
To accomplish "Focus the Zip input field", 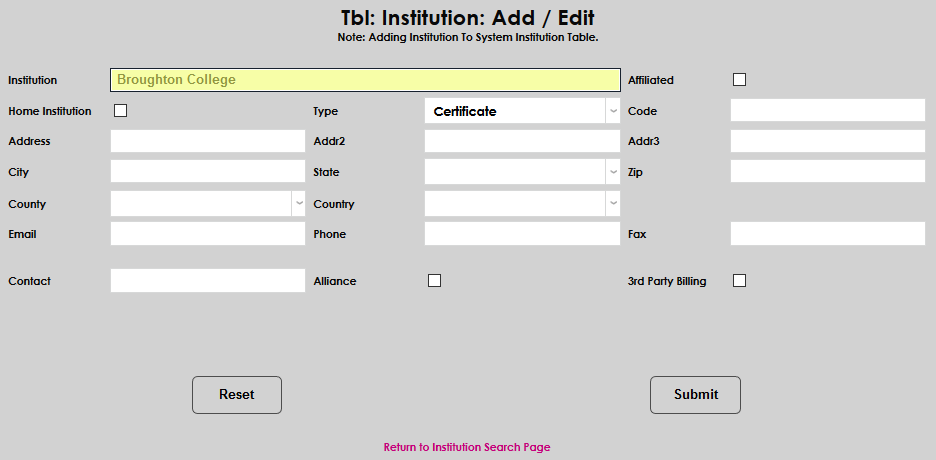I will (x=828, y=172).
